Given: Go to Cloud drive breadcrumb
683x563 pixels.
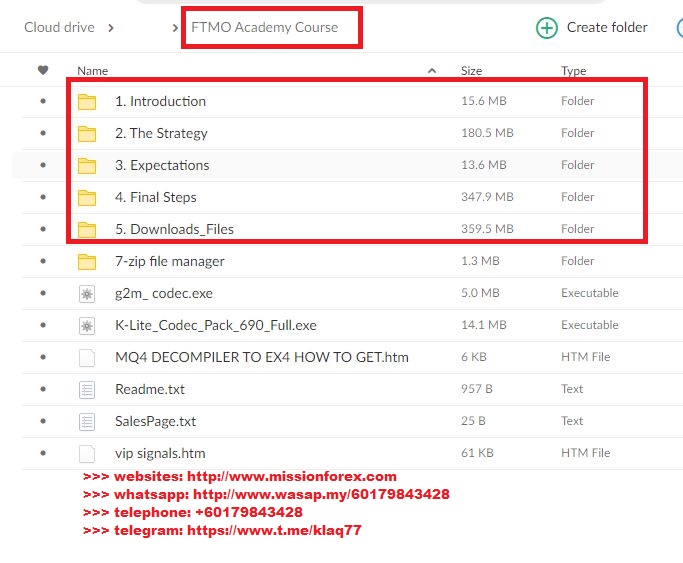Looking at the screenshot, I should [59, 27].
